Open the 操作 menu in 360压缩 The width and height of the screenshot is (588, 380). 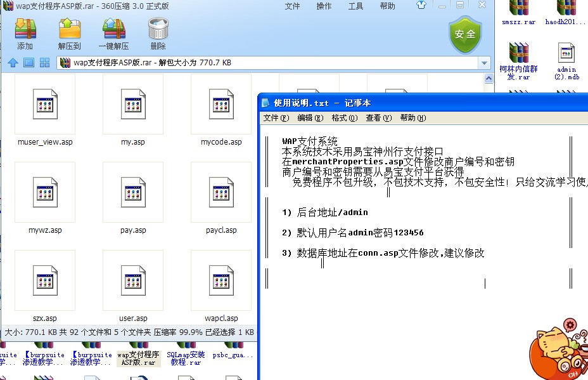click(x=323, y=6)
